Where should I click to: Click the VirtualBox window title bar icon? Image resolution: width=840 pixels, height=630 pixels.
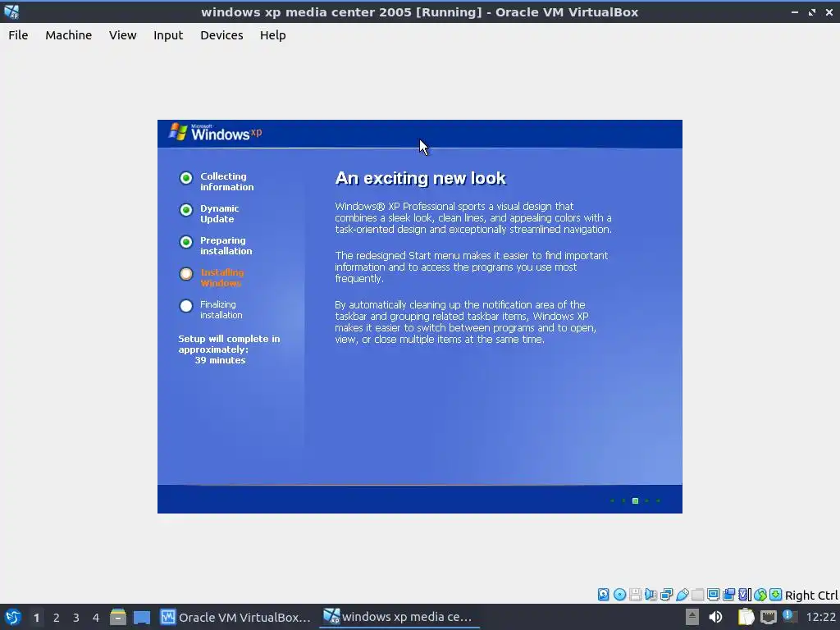click(11, 11)
